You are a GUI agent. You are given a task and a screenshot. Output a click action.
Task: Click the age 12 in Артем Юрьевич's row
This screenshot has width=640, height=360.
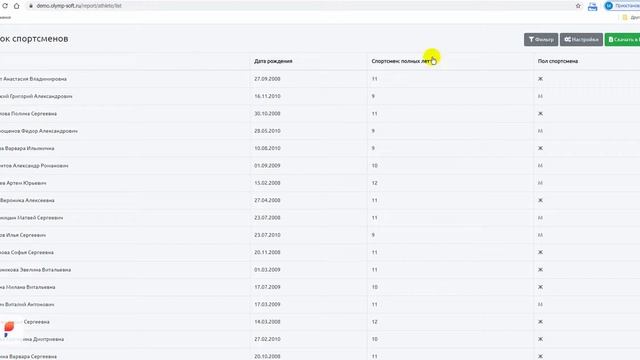point(374,183)
